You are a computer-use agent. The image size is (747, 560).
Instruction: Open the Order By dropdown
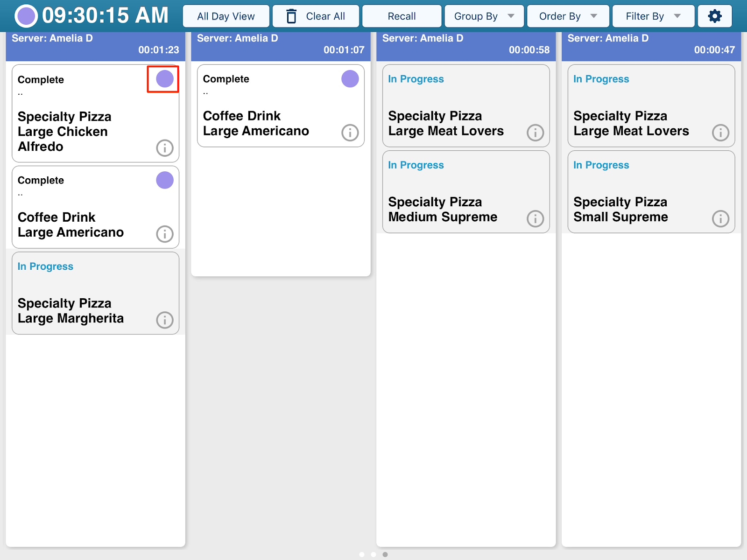[568, 16]
